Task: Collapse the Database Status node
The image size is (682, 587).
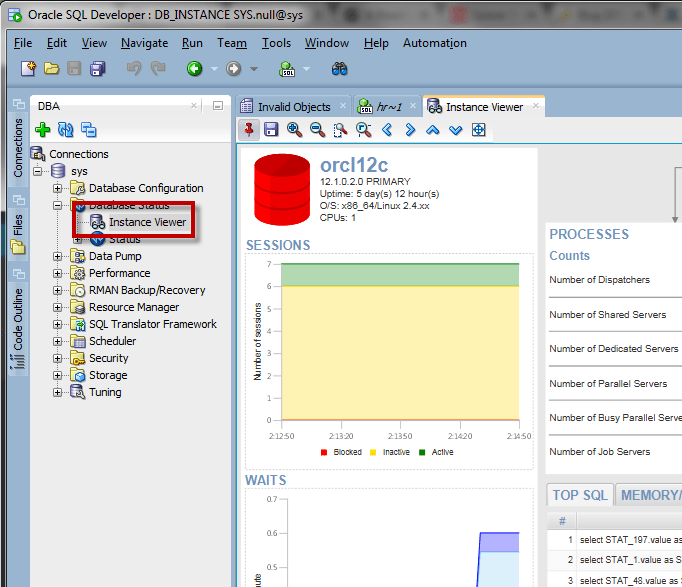Action: click(x=57, y=205)
